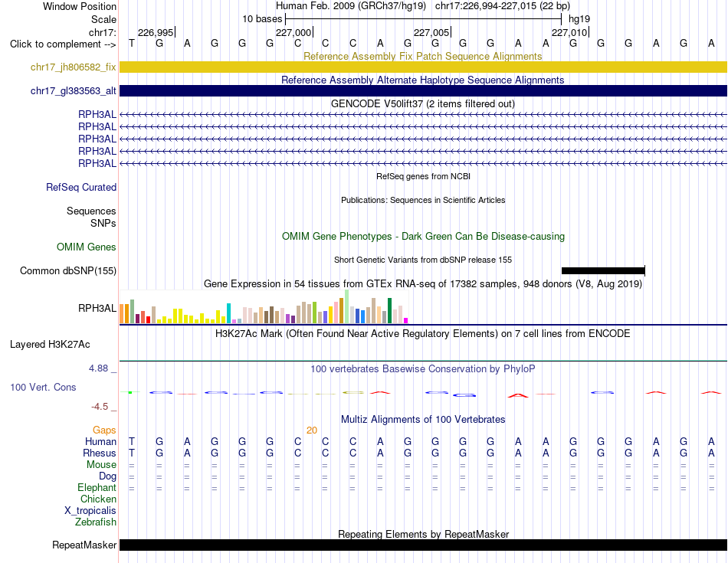Click the 226,995 ruler position
The image size is (728, 563).
(x=156, y=32)
